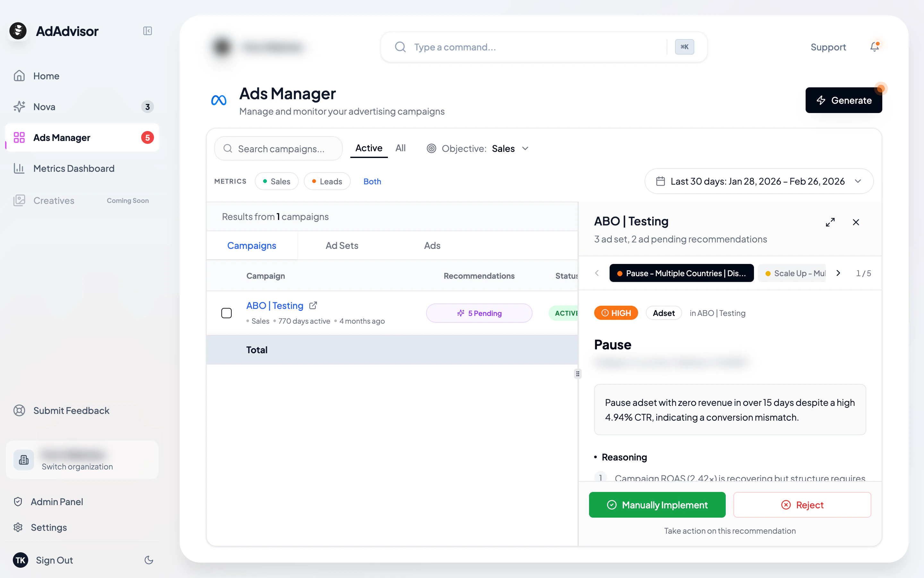This screenshot has width=924, height=578.
Task: Click the 5 Pending recommendations pill
Action: point(479,313)
